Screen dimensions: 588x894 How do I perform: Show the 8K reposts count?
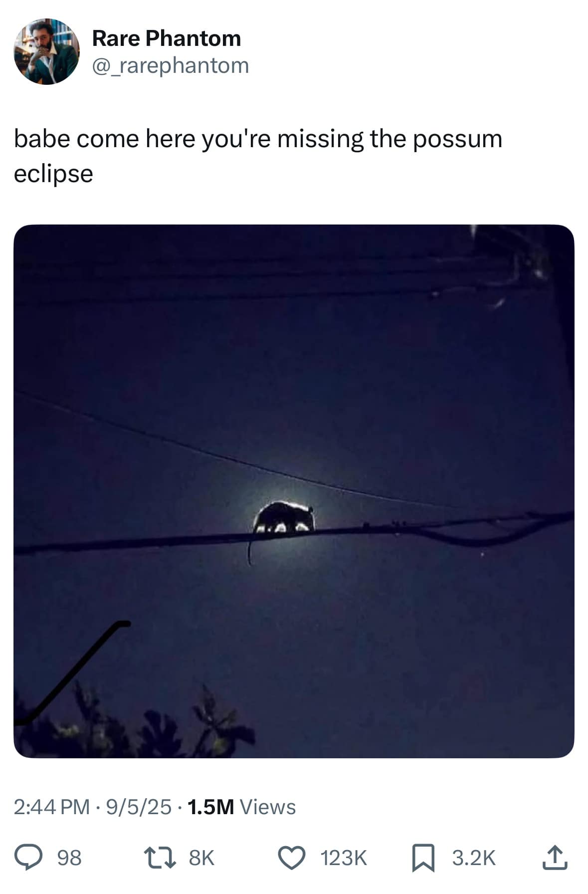(201, 858)
